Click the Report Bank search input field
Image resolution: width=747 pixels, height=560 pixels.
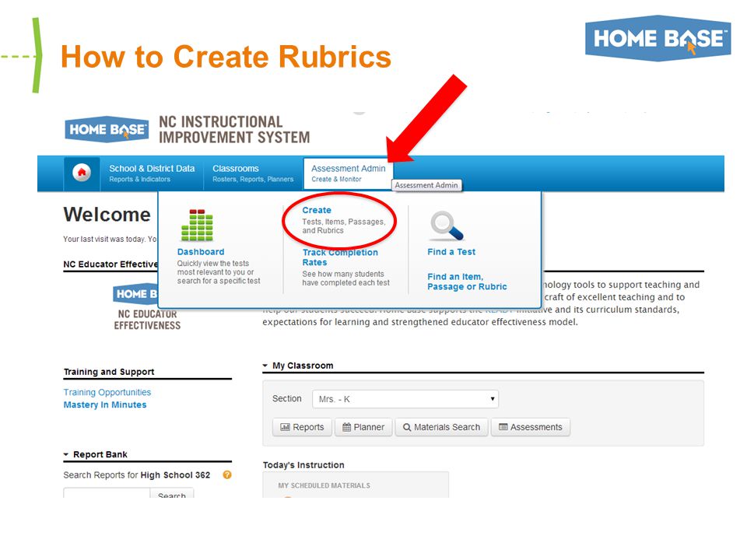pos(107,493)
